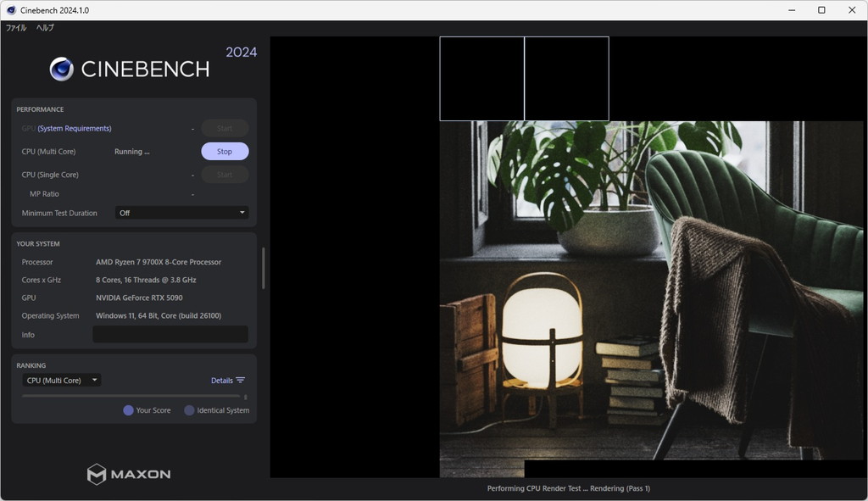The height and width of the screenshot is (501, 868).
Task: Click the Maxon logo icon at bottom
Action: pos(97,475)
